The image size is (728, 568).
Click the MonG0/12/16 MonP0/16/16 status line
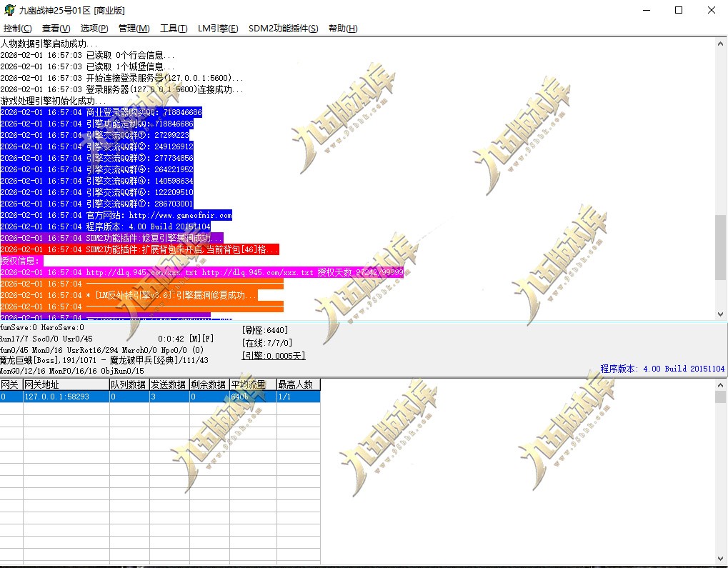72,371
